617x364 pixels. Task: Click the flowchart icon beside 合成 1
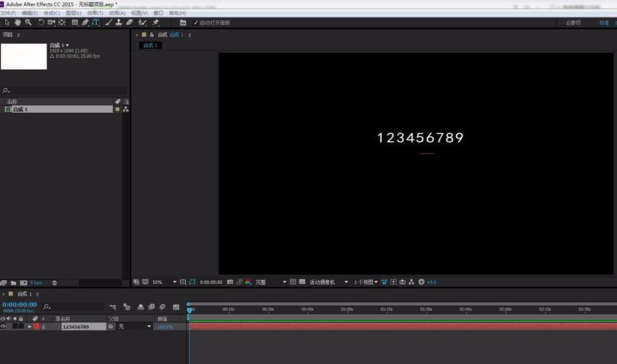(x=125, y=109)
